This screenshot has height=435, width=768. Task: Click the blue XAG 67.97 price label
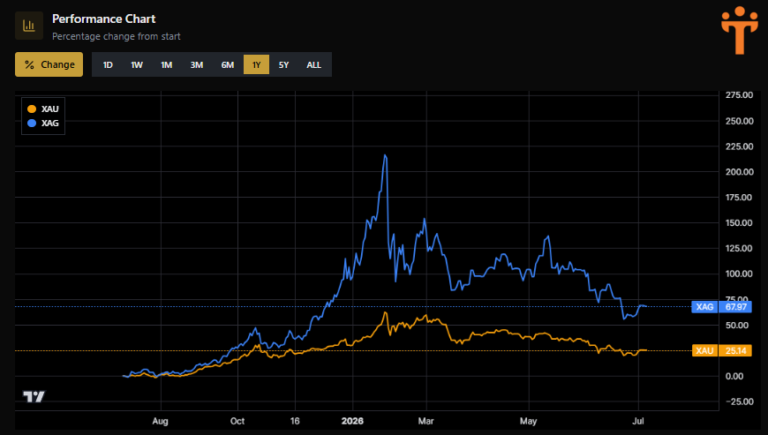pyautogui.click(x=721, y=307)
